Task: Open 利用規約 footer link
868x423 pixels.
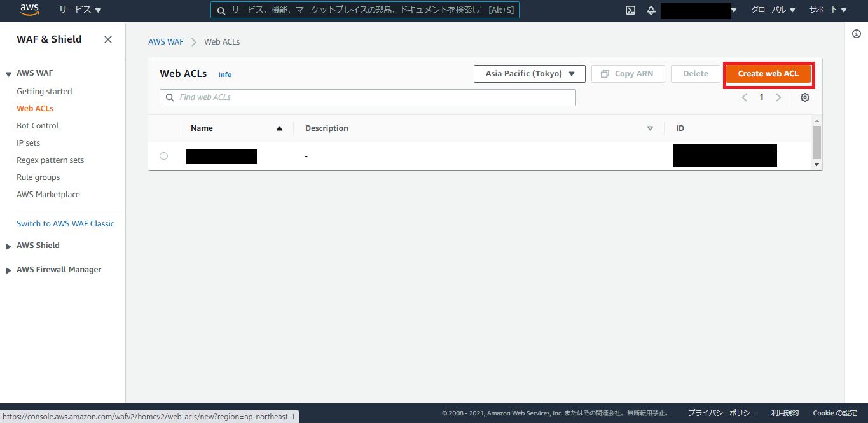Action: point(785,413)
